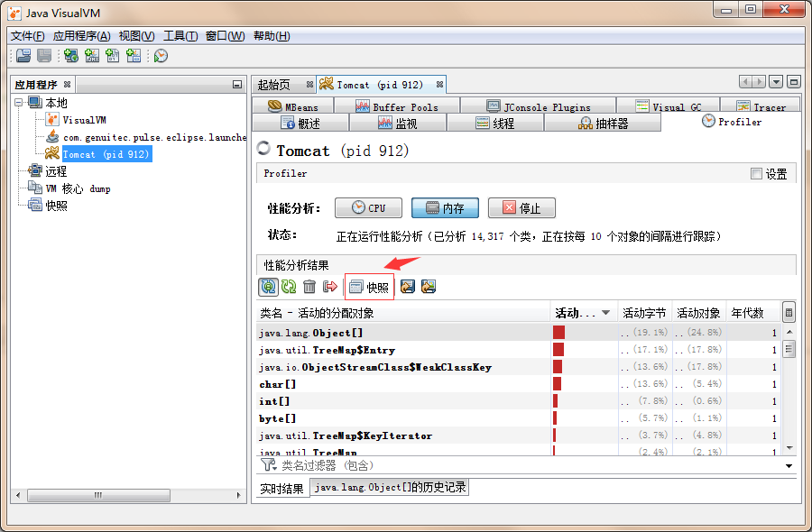Screen dimensions: 812x532
Task: Stop profiling with the 停止 button
Action: pyautogui.click(x=521, y=208)
